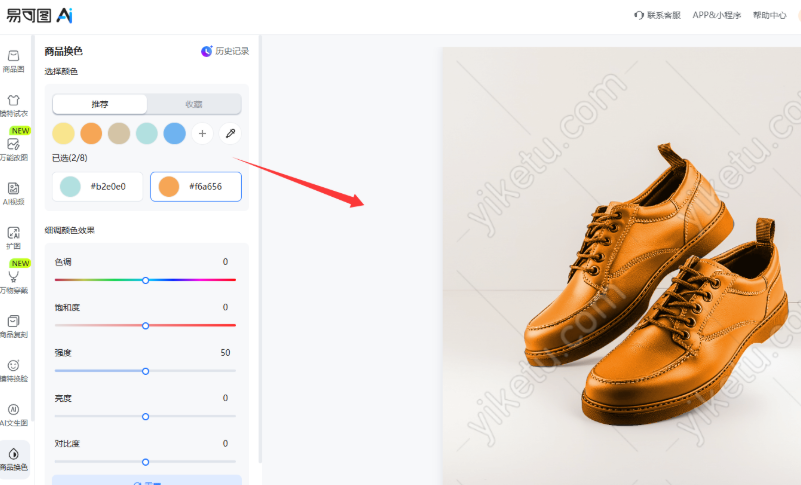Select the 模特试衣 sidebar icon

tap(14, 104)
